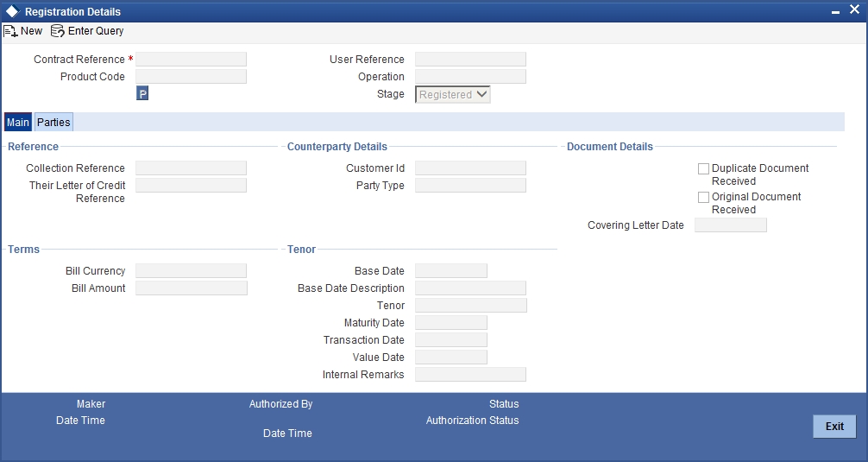The height and width of the screenshot is (462, 868).
Task: Click the Maturity Date field
Action: click(x=451, y=322)
